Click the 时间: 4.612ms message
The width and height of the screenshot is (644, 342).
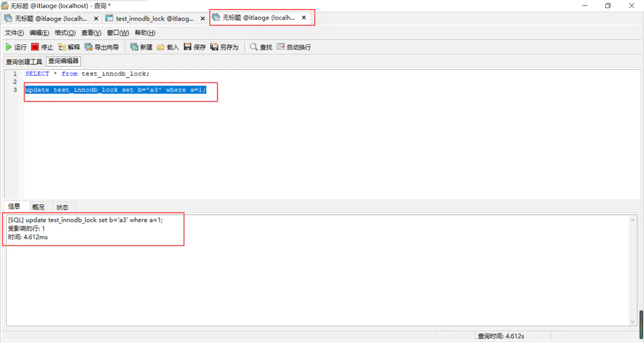(28, 237)
